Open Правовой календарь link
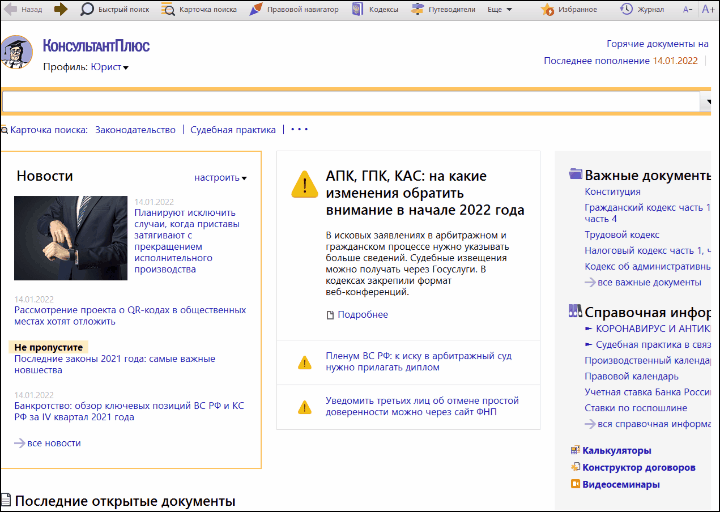Viewport: 720px width, 512px height. pos(631,376)
